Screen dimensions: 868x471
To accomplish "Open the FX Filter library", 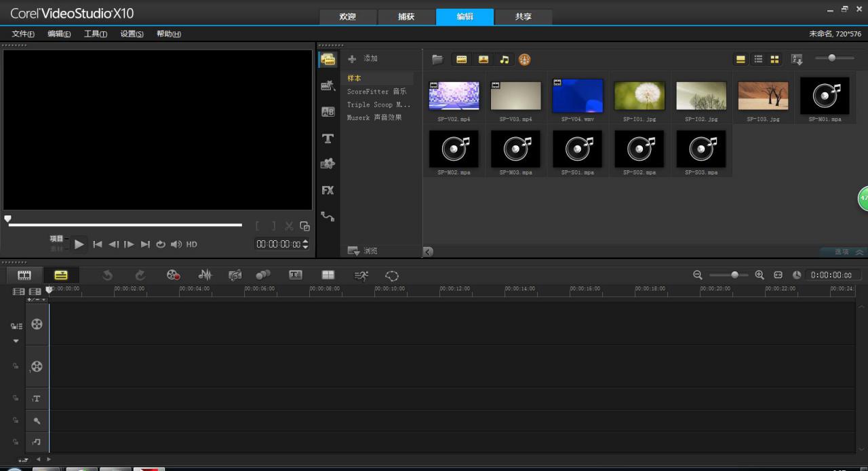I will 328,191.
